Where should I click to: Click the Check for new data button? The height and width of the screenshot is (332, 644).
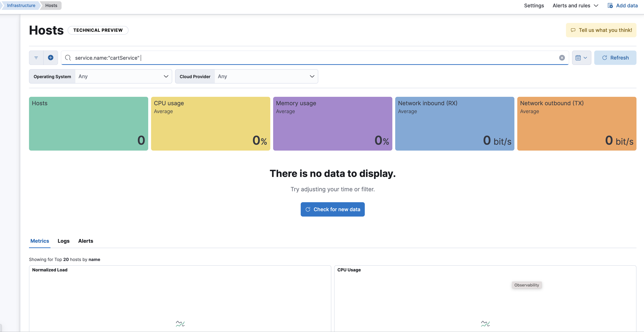click(333, 209)
